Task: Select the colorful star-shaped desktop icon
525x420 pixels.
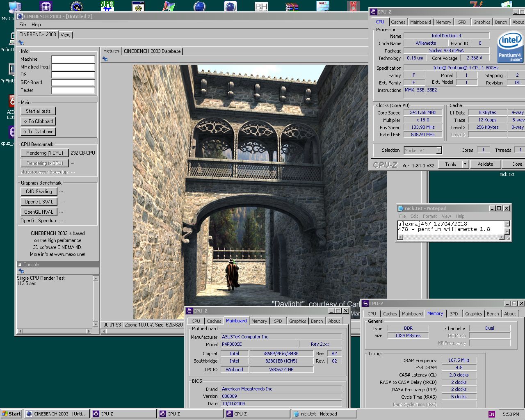Action: [x=169, y=6]
